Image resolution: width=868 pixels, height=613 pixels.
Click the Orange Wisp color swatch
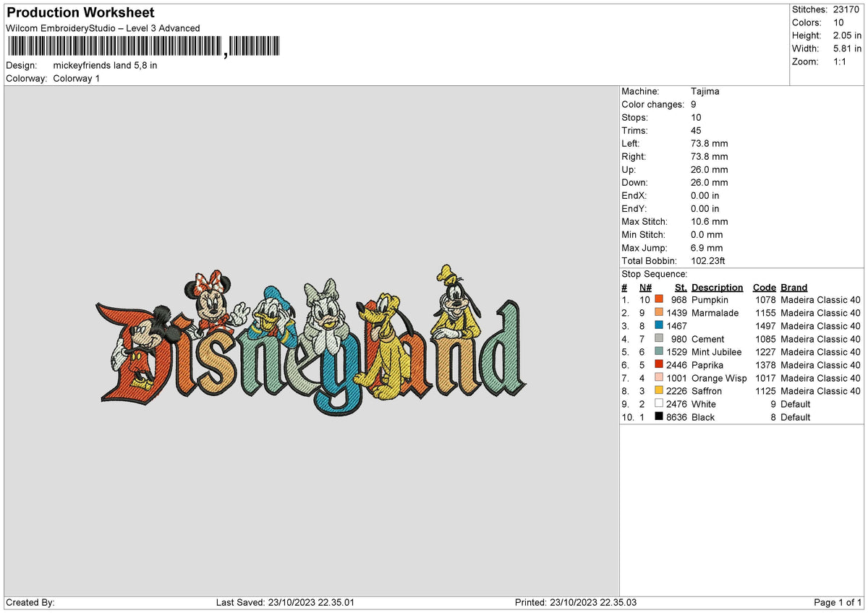[x=659, y=377]
